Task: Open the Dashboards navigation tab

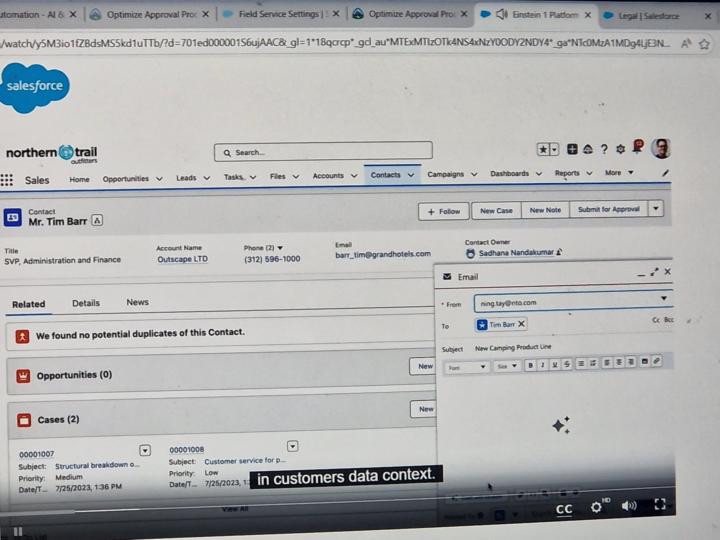Action: click(x=509, y=174)
